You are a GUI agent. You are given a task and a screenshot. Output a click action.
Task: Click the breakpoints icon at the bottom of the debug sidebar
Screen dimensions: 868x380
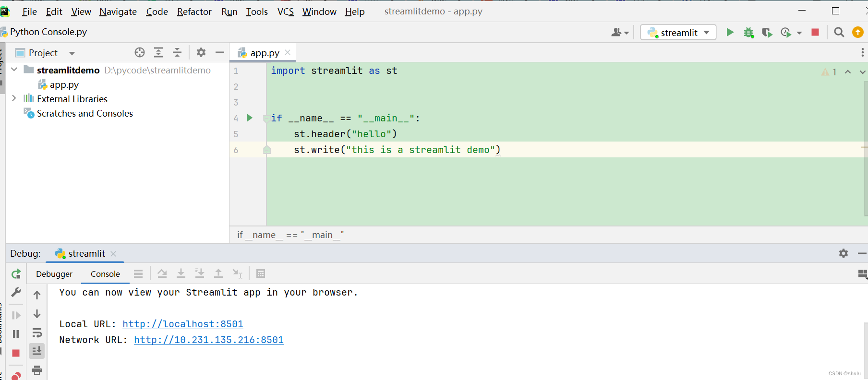click(16, 376)
